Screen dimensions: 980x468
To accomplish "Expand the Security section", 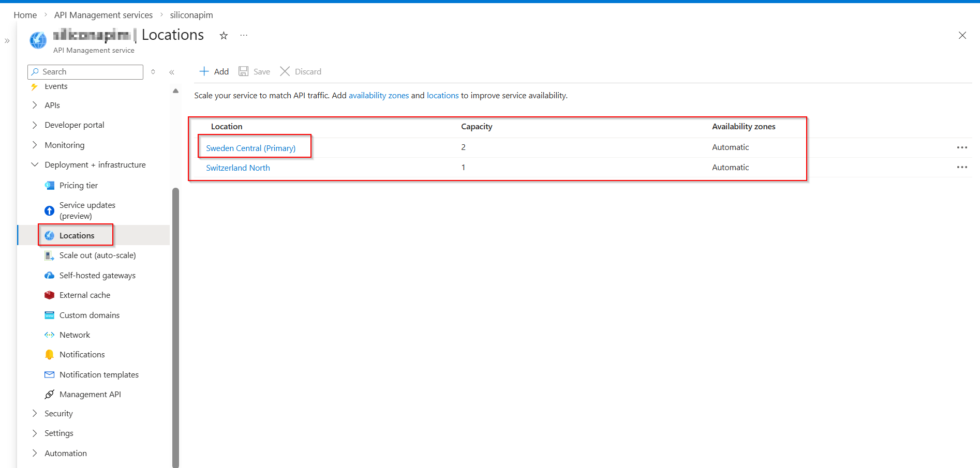I will (35, 413).
